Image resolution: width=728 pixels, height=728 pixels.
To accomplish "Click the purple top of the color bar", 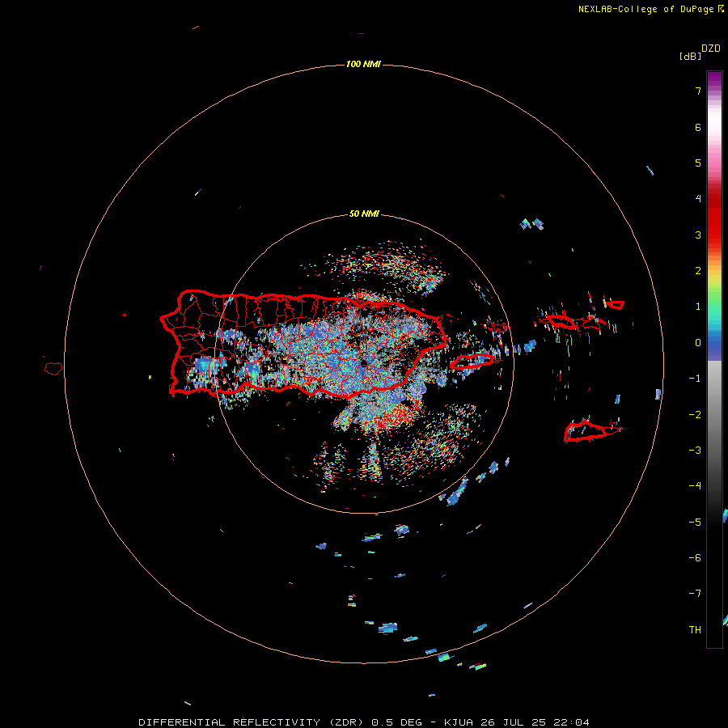I will point(714,79).
